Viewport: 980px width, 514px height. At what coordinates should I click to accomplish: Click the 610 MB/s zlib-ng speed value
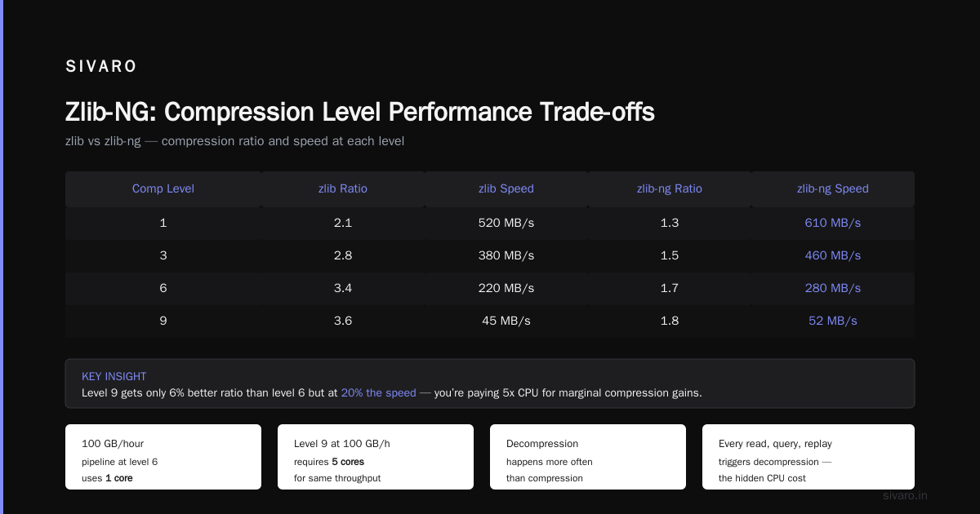click(833, 223)
